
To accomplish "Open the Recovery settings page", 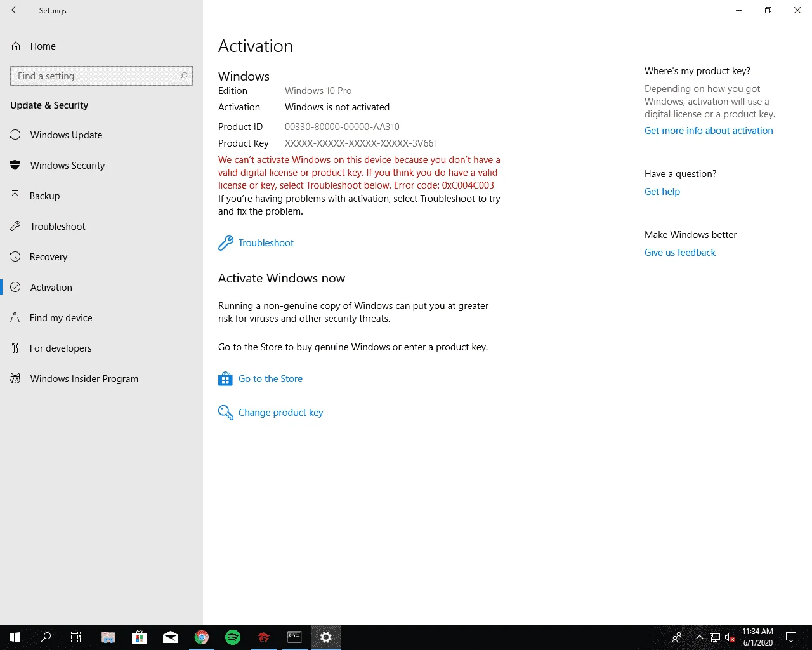I will pyautogui.click(x=101, y=257).
